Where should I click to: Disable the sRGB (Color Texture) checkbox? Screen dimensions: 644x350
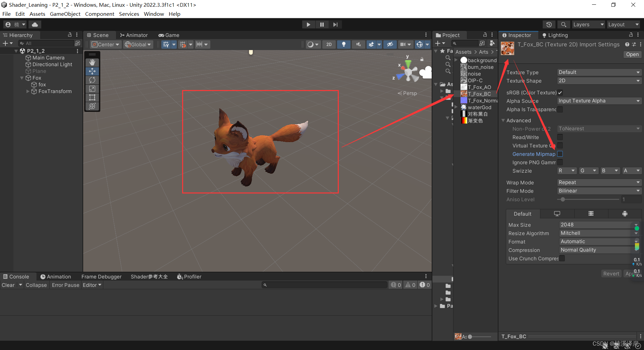(560, 93)
